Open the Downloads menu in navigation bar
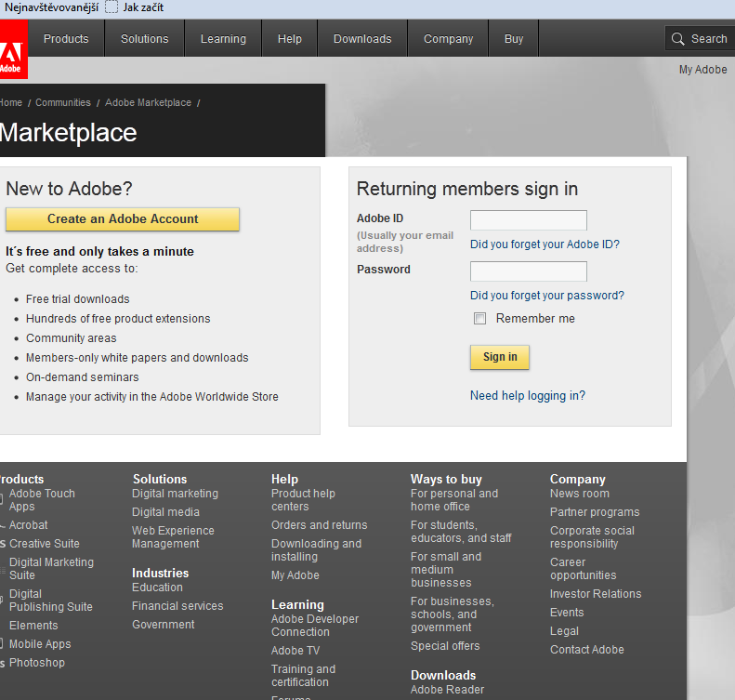The image size is (735, 700). (x=362, y=38)
